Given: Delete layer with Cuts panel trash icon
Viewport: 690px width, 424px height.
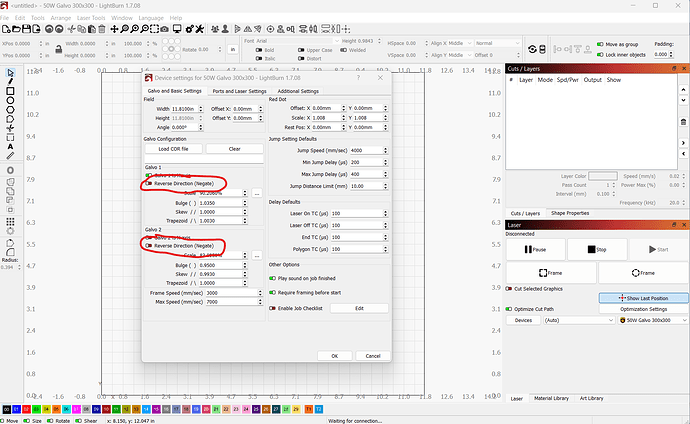Looking at the screenshot, I should click(x=683, y=122).
